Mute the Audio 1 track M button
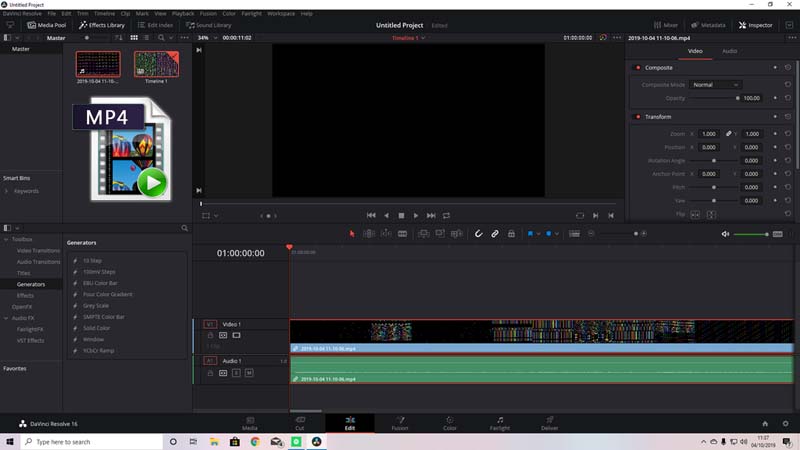The width and height of the screenshot is (800, 450). click(249, 373)
